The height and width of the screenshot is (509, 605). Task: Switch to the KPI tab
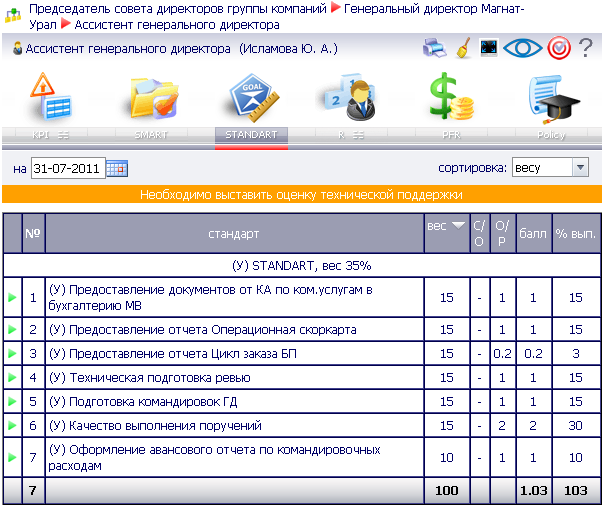(50, 135)
